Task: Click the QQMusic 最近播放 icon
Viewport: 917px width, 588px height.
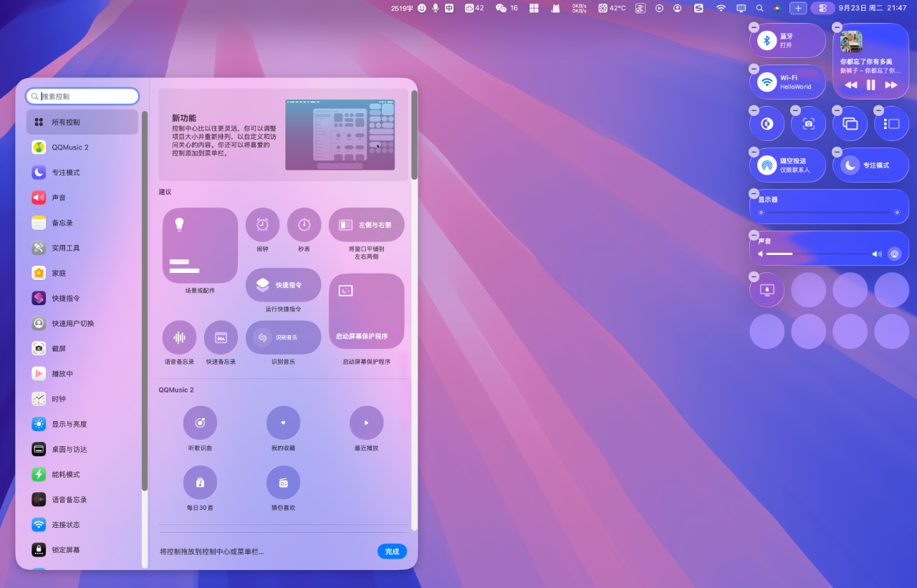Action: click(x=366, y=423)
